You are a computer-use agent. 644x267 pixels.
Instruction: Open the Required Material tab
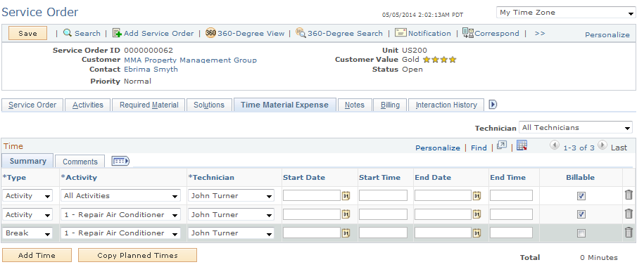pyautogui.click(x=149, y=105)
